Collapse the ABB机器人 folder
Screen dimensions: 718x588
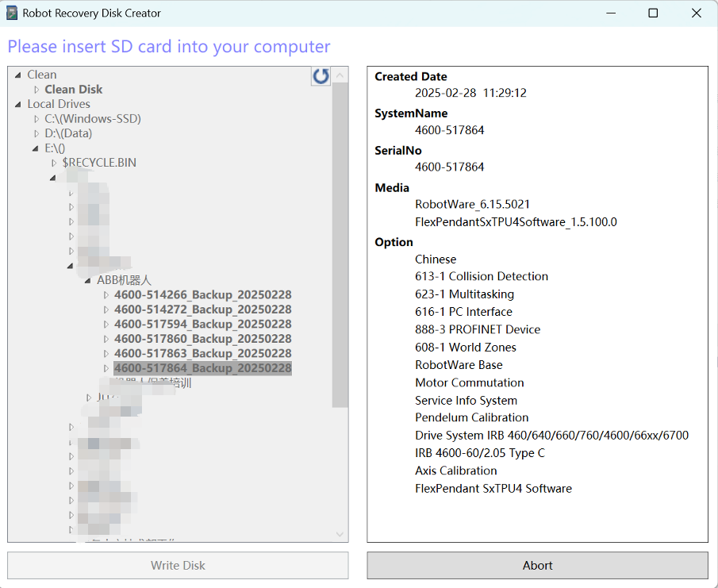pyautogui.click(x=87, y=281)
